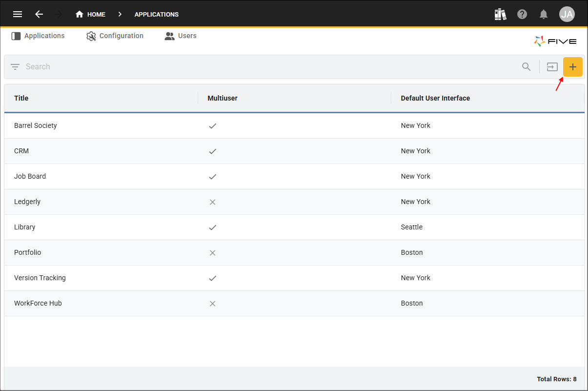Go to HOME breadcrumb
588x391 pixels.
click(91, 14)
